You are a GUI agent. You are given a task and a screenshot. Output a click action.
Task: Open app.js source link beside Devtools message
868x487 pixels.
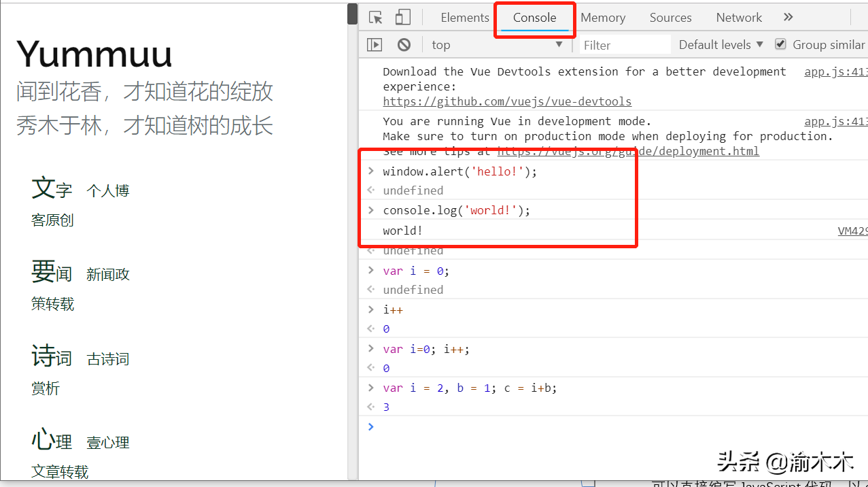tap(836, 71)
